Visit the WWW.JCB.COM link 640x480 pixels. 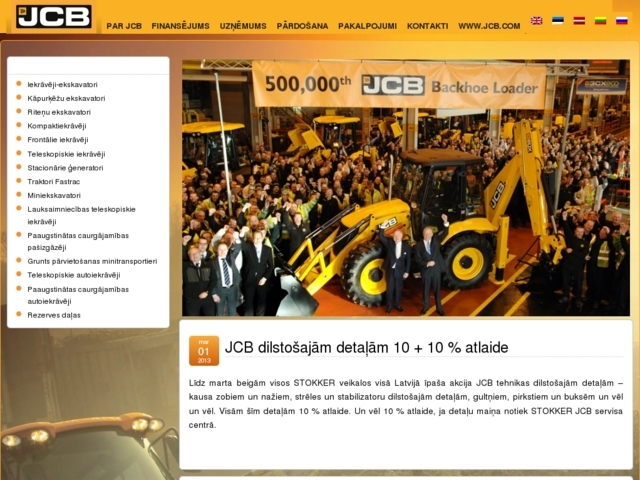[x=489, y=26]
